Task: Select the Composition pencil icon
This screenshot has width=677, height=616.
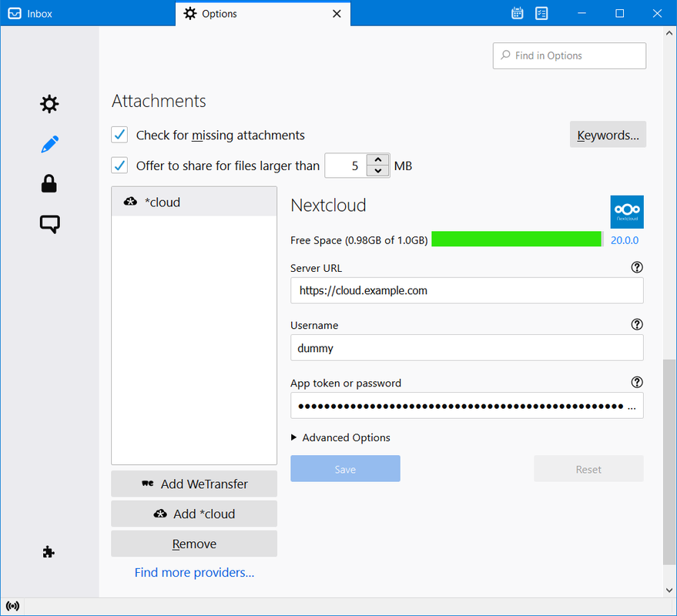Action: 49,144
